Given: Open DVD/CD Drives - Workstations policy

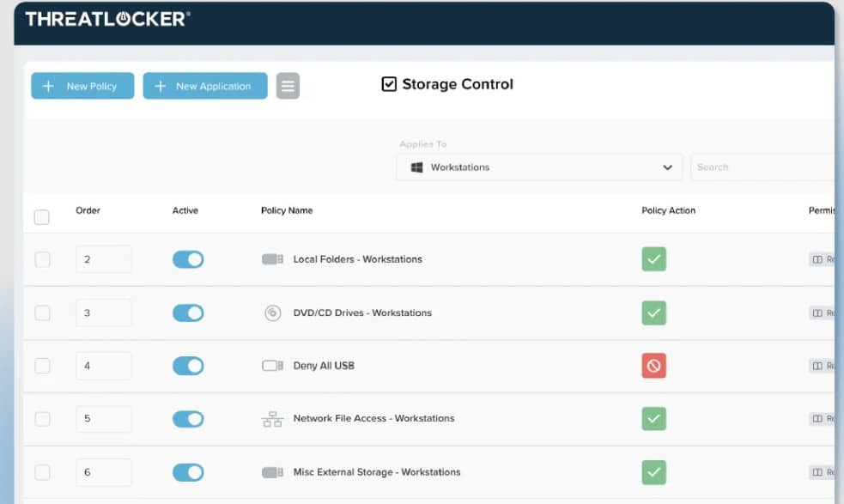Looking at the screenshot, I should (362, 313).
